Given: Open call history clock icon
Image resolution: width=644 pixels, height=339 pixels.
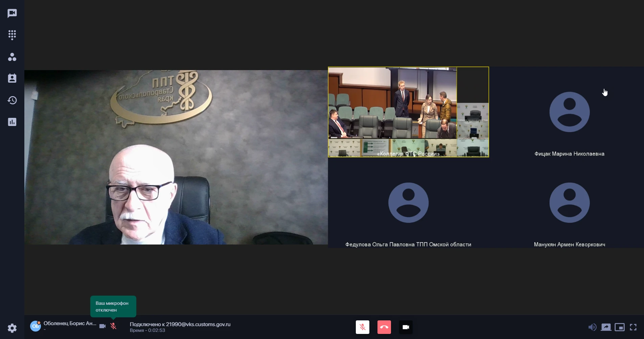Looking at the screenshot, I should click(12, 100).
